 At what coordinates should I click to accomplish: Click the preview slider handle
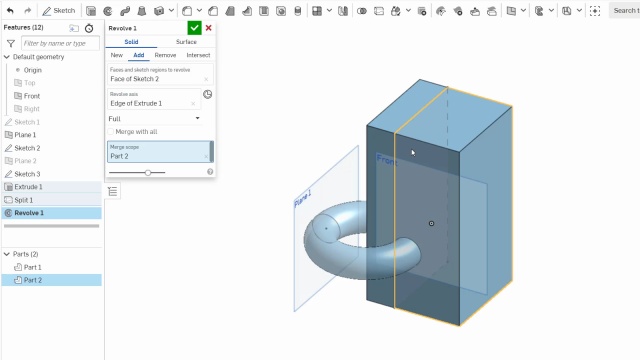coord(148,172)
